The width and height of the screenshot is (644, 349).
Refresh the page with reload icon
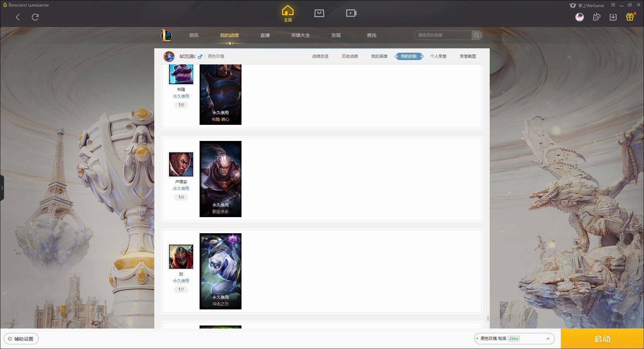tap(35, 17)
